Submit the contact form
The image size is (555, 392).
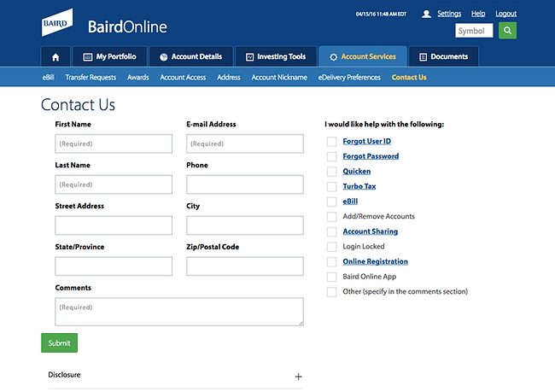(x=60, y=342)
